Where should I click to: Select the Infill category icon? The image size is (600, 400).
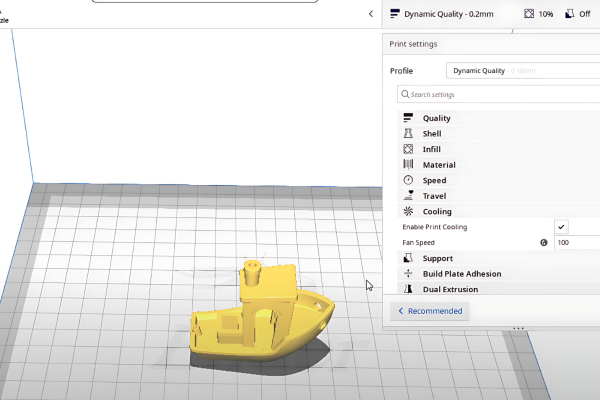point(408,149)
